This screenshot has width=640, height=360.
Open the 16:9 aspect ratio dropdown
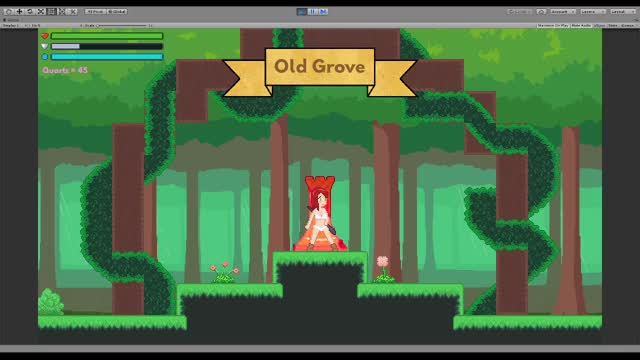pyautogui.click(x=33, y=25)
